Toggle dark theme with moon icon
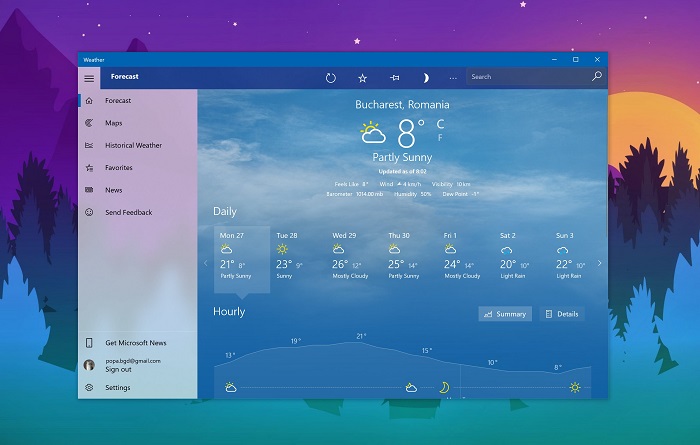The width and height of the screenshot is (700, 445). coord(425,77)
